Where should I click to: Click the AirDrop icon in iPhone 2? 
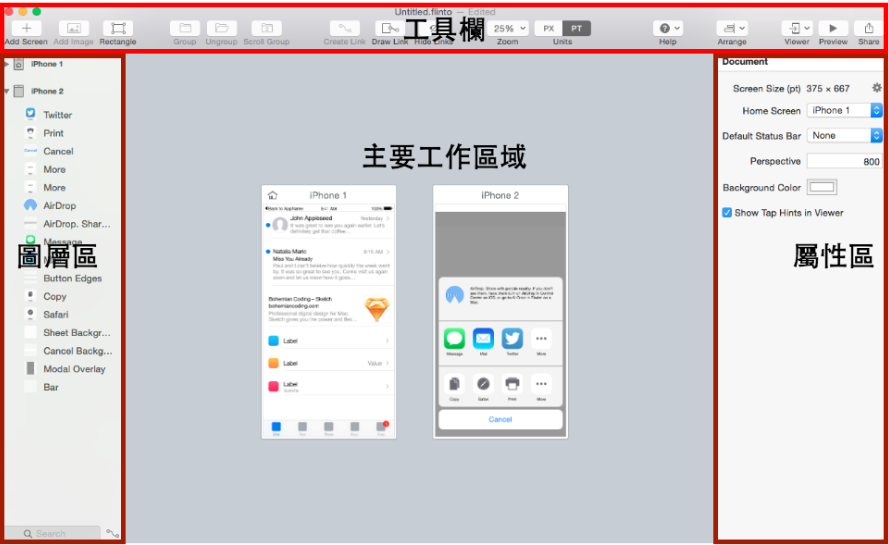point(454,295)
